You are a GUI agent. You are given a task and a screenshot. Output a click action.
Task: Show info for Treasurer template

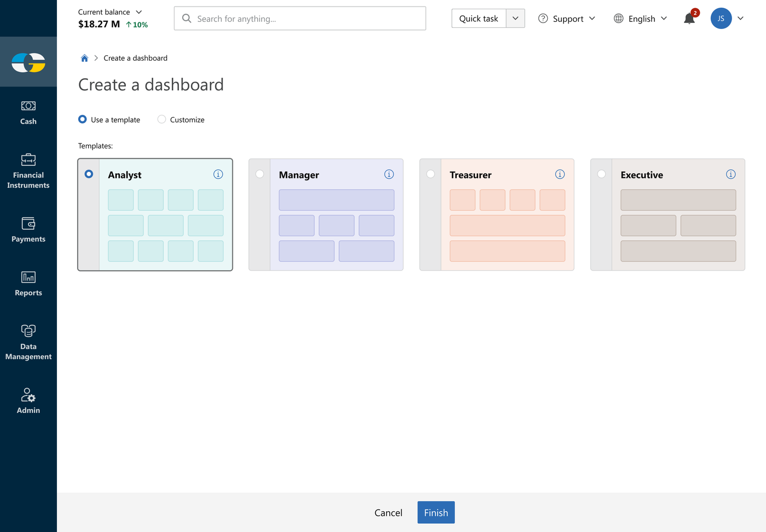coord(560,175)
